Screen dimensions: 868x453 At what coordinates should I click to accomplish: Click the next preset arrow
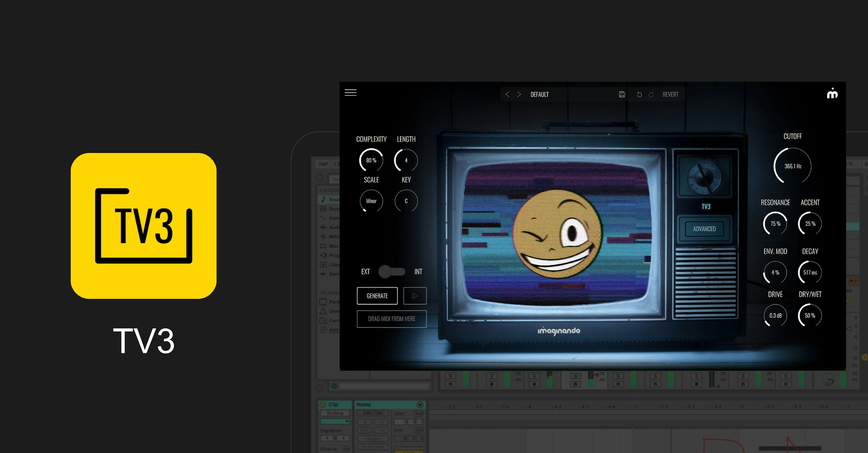[x=519, y=95]
